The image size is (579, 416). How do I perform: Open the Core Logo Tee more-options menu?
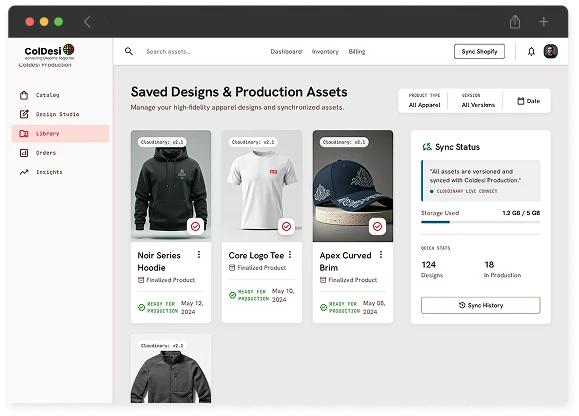coord(290,254)
